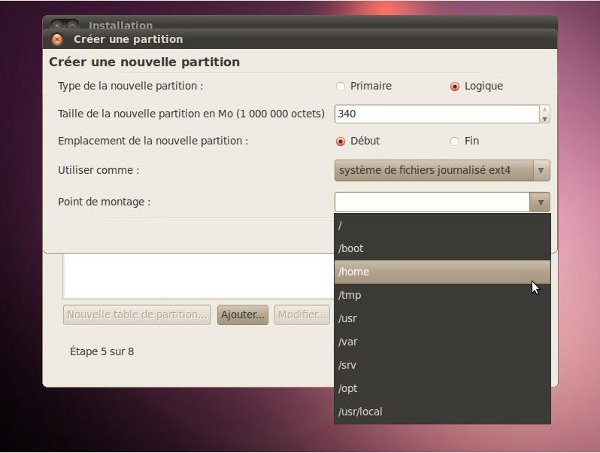Decrease partition size with down arrow
This screenshot has width=600, height=453.
point(544,118)
